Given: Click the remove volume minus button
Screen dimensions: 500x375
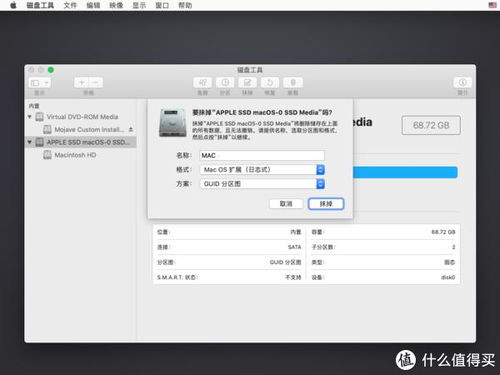Looking at the screenshot, I should (x=96, y=83).
